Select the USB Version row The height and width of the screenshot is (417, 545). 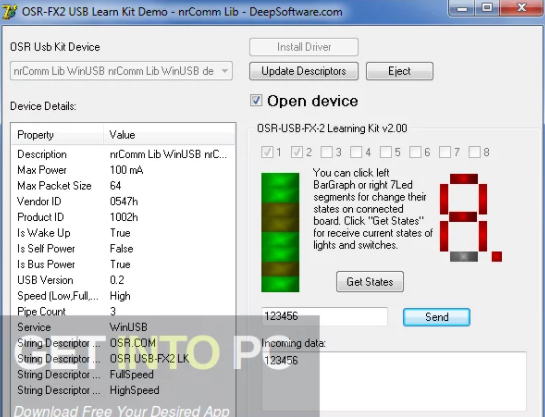pyautogui.click(x=123, y=280)
